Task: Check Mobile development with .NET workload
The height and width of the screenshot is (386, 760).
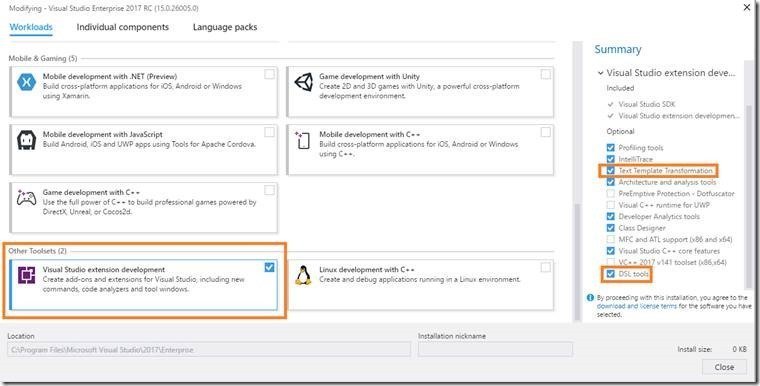Action: (269, 74)
